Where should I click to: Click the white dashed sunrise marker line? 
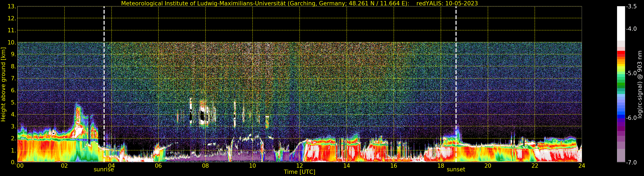pyautogui.click(x=104, y=84)
